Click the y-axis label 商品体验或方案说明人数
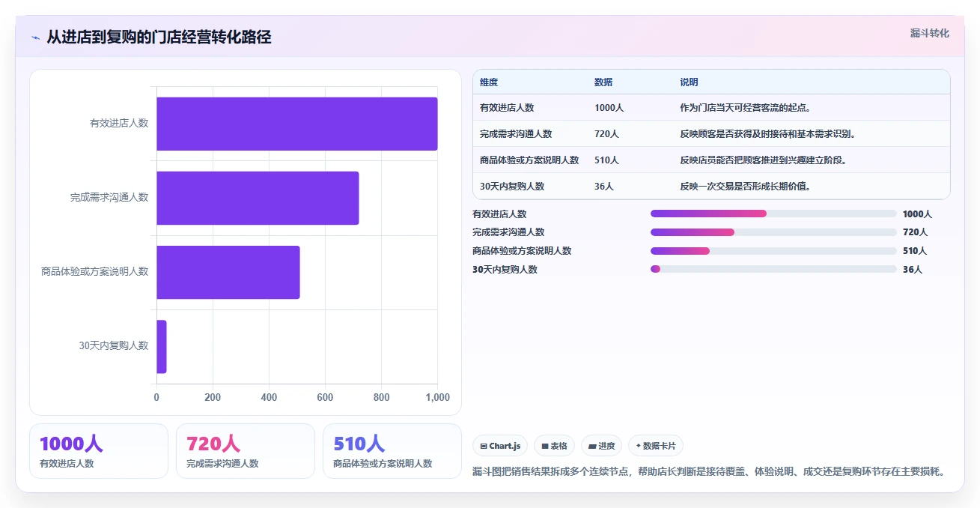 pyautogui.click(x=95, y=272)
